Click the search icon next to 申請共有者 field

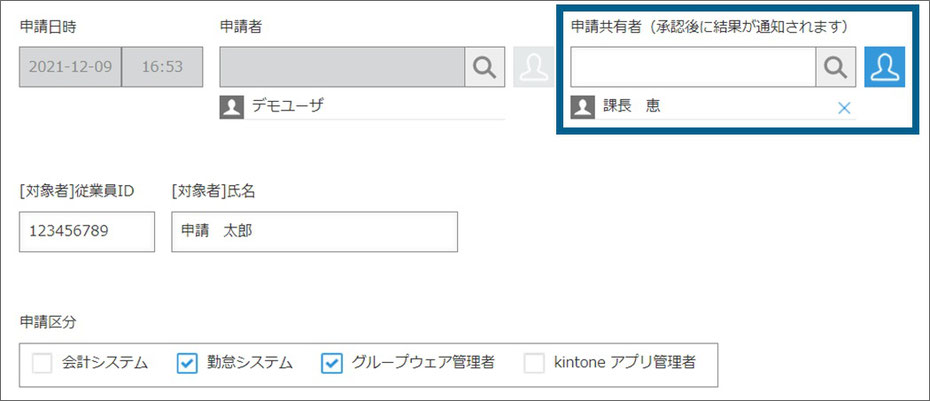point(836,67)
